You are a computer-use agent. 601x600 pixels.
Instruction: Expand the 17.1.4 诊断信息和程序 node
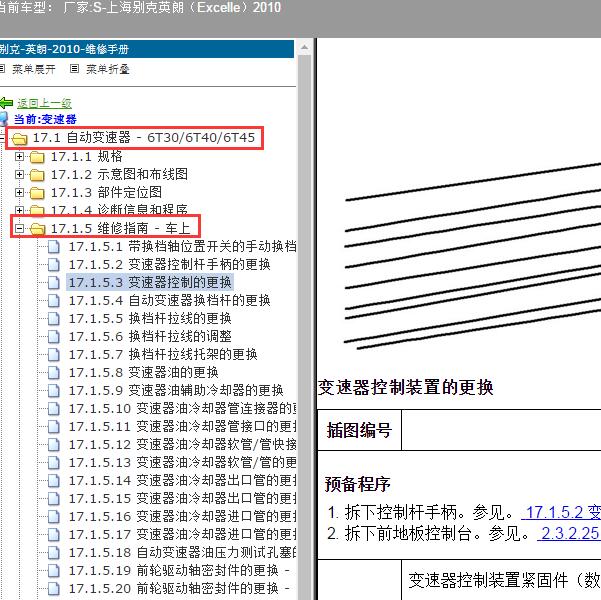19,210
